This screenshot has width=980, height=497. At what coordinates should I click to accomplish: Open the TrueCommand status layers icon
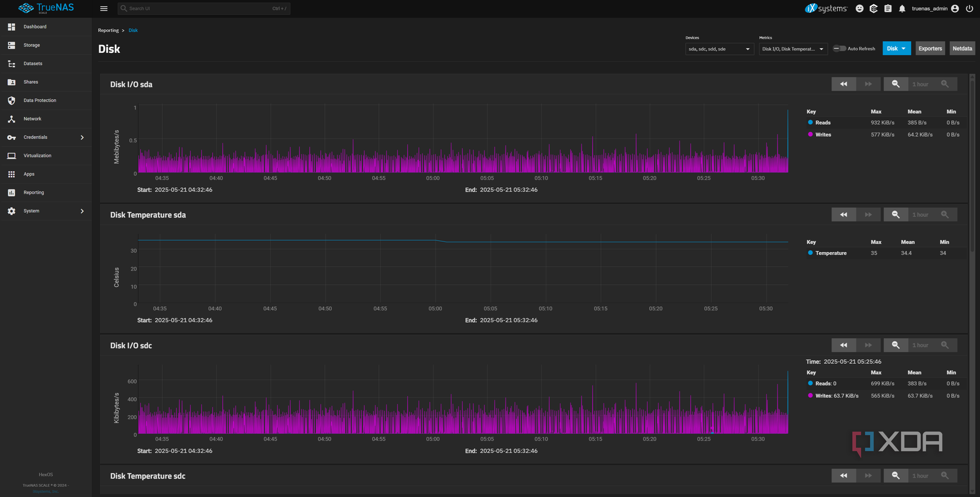pyautogui.click(x=874, y=8)
